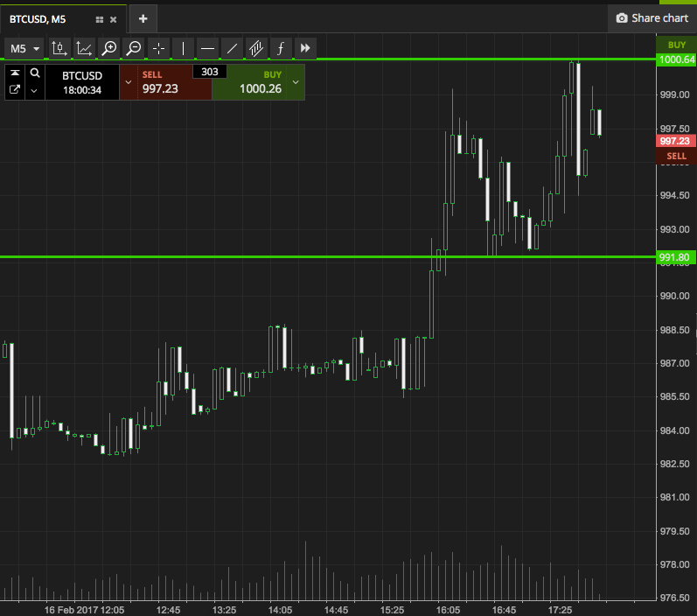This screenshot has width=697, height=616.
Task: Select the vertical line drawing tool
Action: (x=183, y=48)
